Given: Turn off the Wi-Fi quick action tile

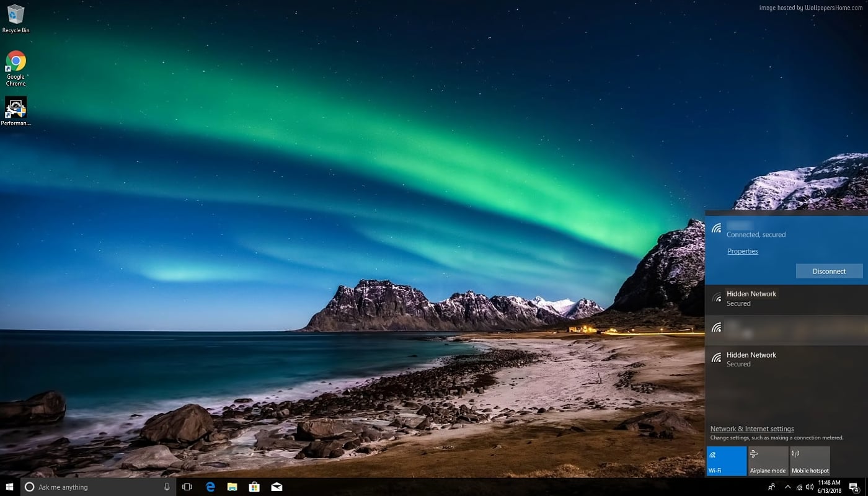Looking at the screenshot, I should click(x=727, y=461).
